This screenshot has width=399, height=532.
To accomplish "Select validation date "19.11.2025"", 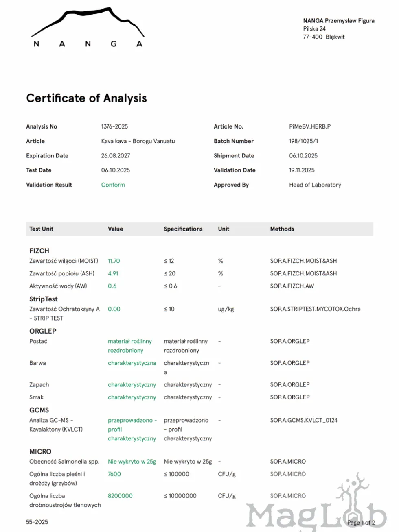I will tap(302, 170).
